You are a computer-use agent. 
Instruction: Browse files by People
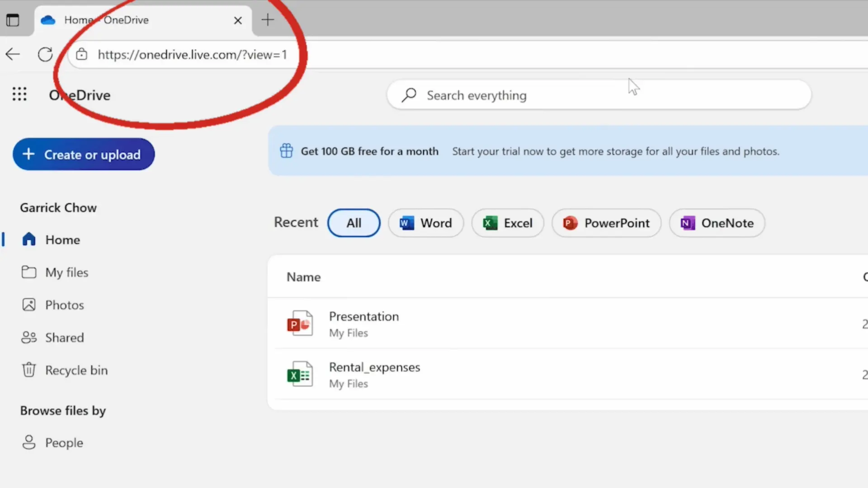pyautogui.click(x=64, y=442)
